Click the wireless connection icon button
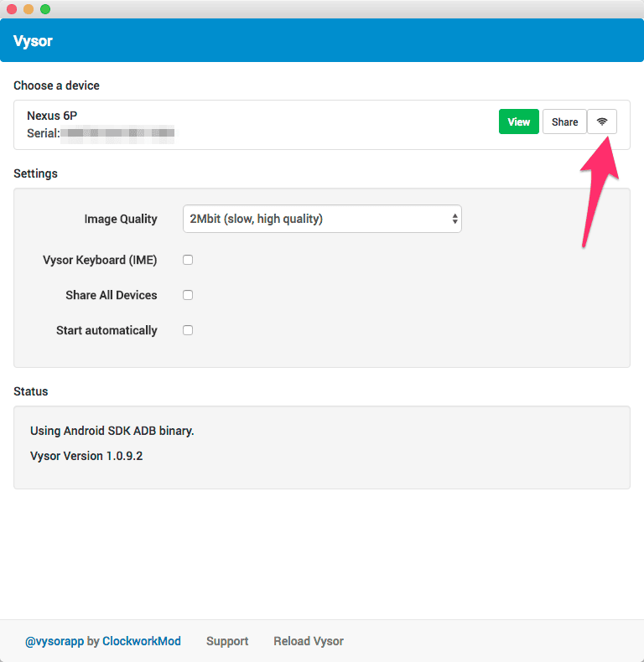 (x=602, y=122)
